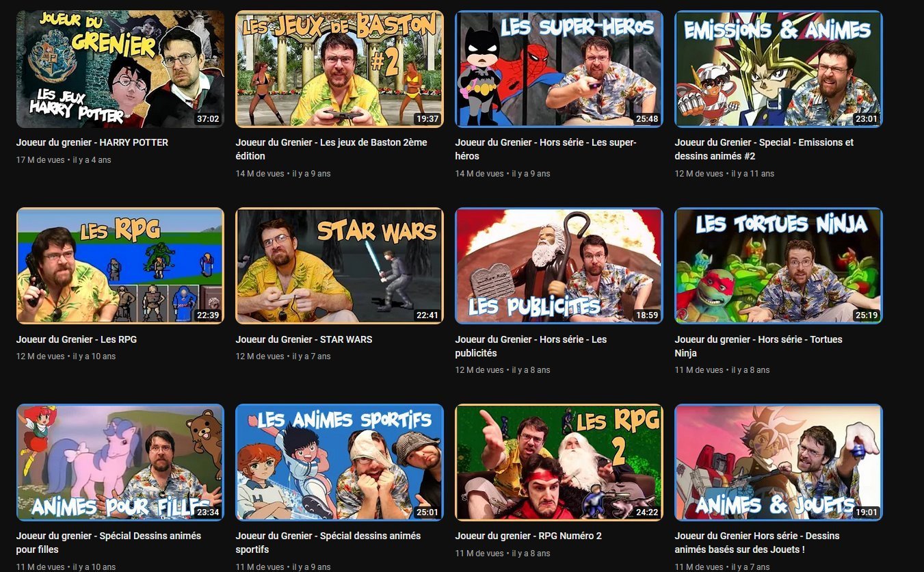Click "17 M de vues" under the Harry Potter video
Viewport: 924px width, 572px height.
point(40,160)
